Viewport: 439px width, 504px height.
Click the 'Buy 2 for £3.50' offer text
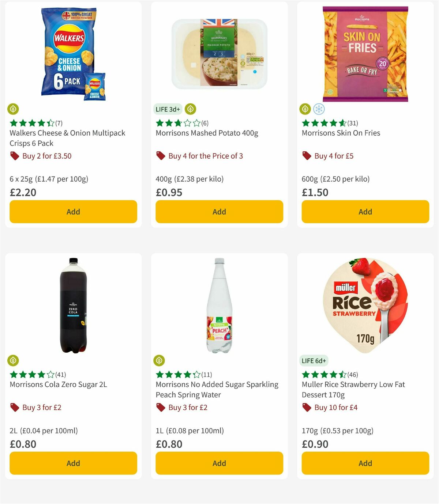coord(46,156)
